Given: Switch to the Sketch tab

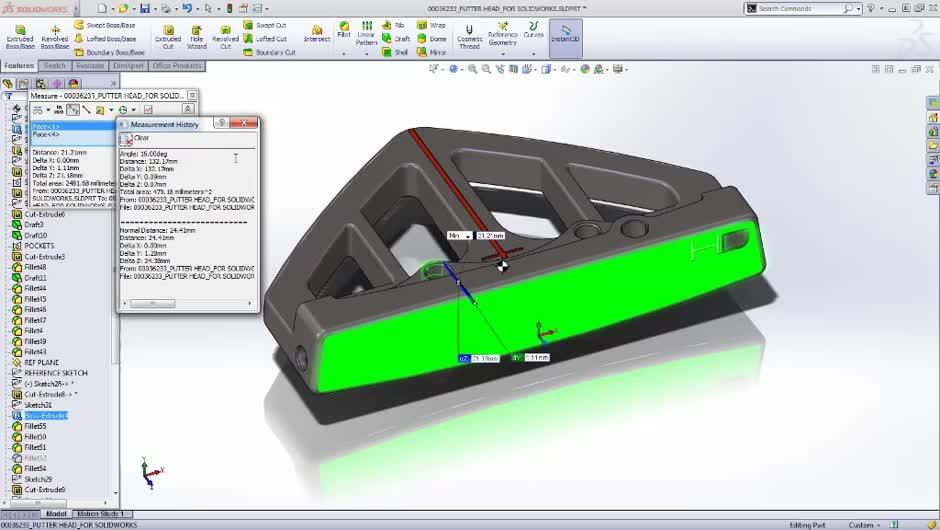Looking at the screenshot, I should tap(54, 66).
